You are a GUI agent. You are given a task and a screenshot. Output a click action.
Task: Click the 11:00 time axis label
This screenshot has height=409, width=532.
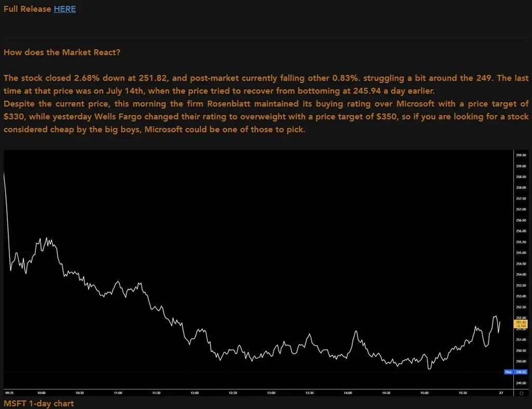118,393
